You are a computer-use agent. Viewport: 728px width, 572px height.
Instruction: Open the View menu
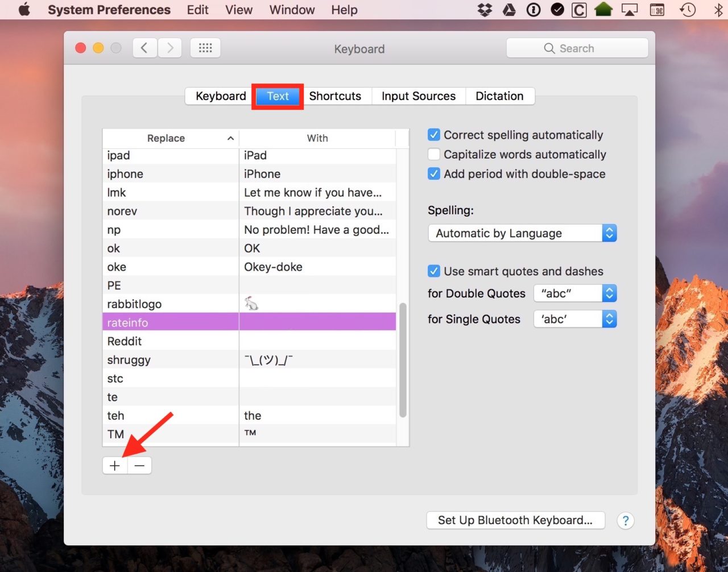(x=239, y=10)
